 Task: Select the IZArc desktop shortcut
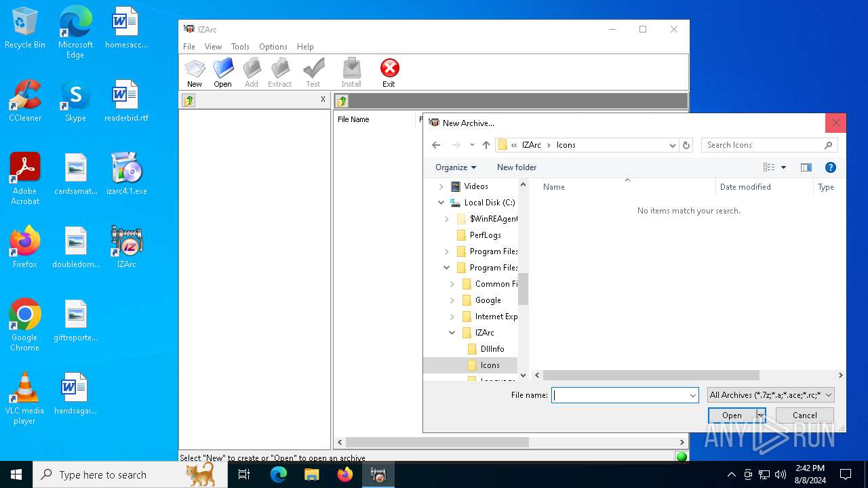click(x=127, y=247)
